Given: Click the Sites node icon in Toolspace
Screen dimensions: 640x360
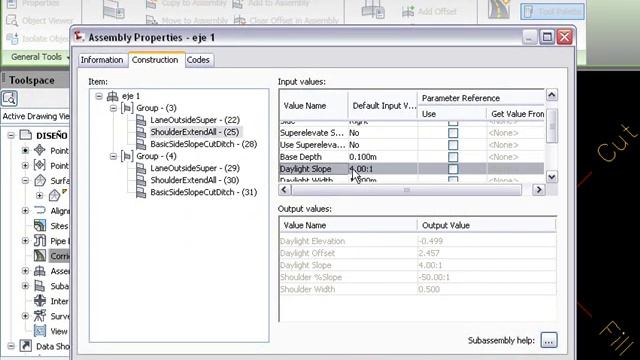Looking at the screenshot, I should pos(40,226).
